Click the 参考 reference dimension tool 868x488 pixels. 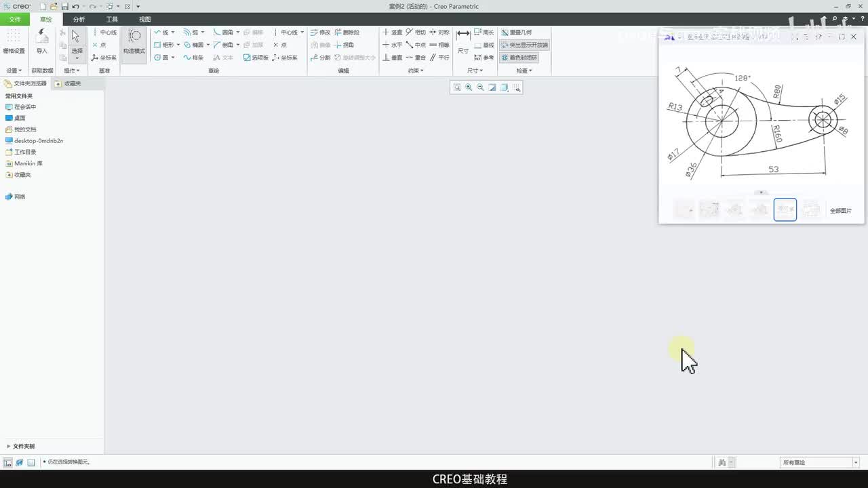[484, 58]
